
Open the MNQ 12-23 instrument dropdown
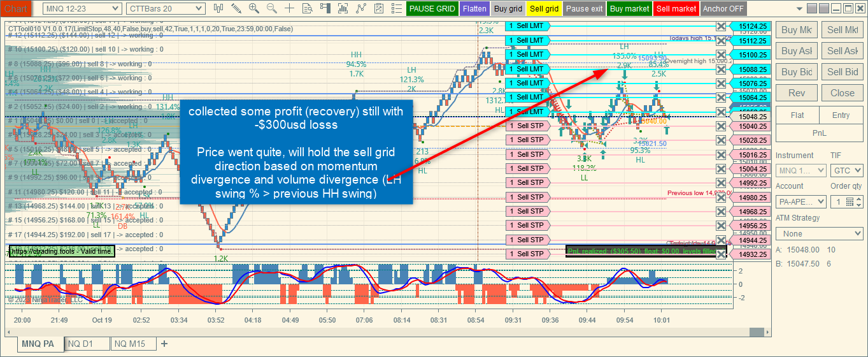pos(82,8)
